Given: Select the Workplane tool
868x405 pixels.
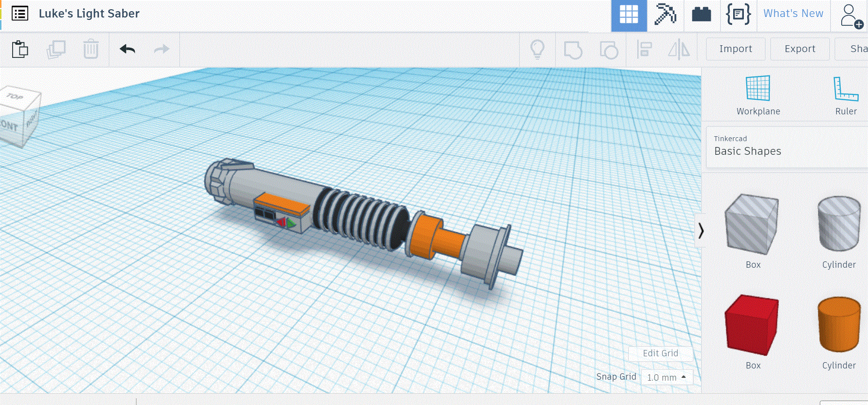Looking at the screenshot, I should [758, 95].
